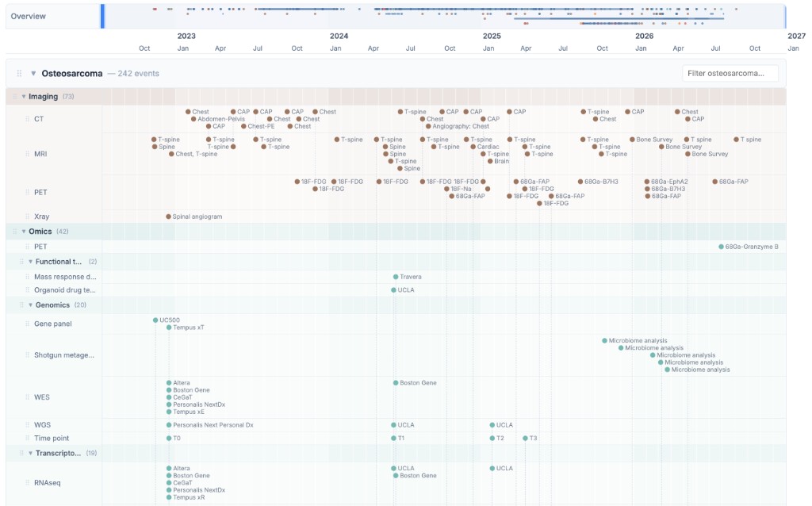Viewport: 812px width, 506px height.
Task: Click the drag handle of WGS row
Action: point(28,424)
